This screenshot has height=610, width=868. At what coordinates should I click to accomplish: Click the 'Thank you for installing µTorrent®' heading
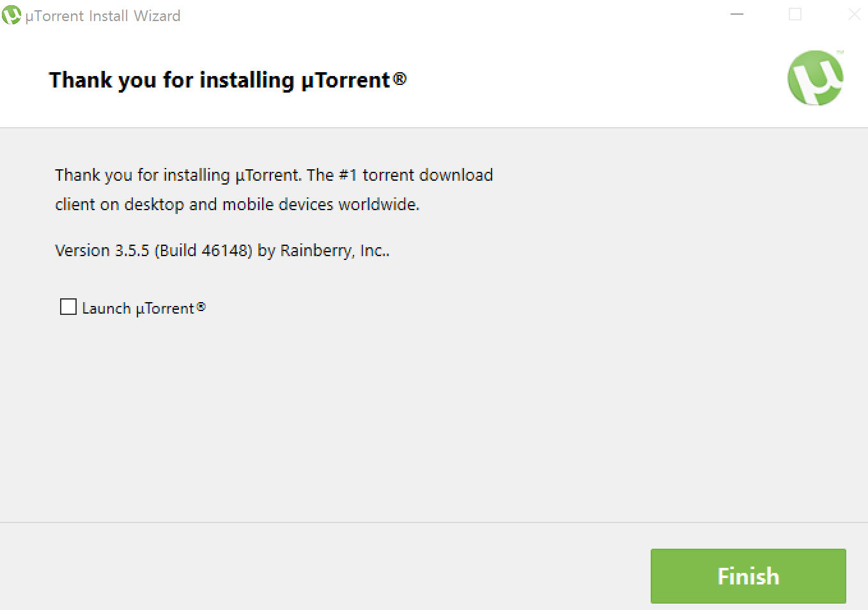228,80
